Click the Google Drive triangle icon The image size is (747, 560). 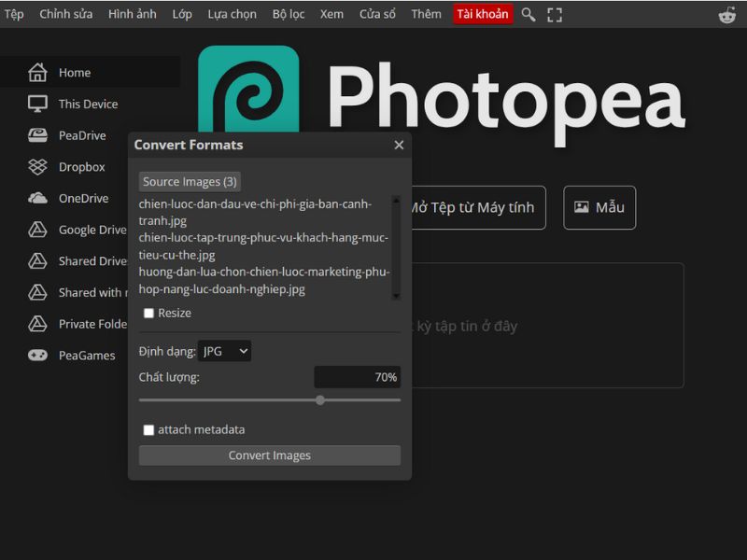pyautogui.click(x=37, y=230)
